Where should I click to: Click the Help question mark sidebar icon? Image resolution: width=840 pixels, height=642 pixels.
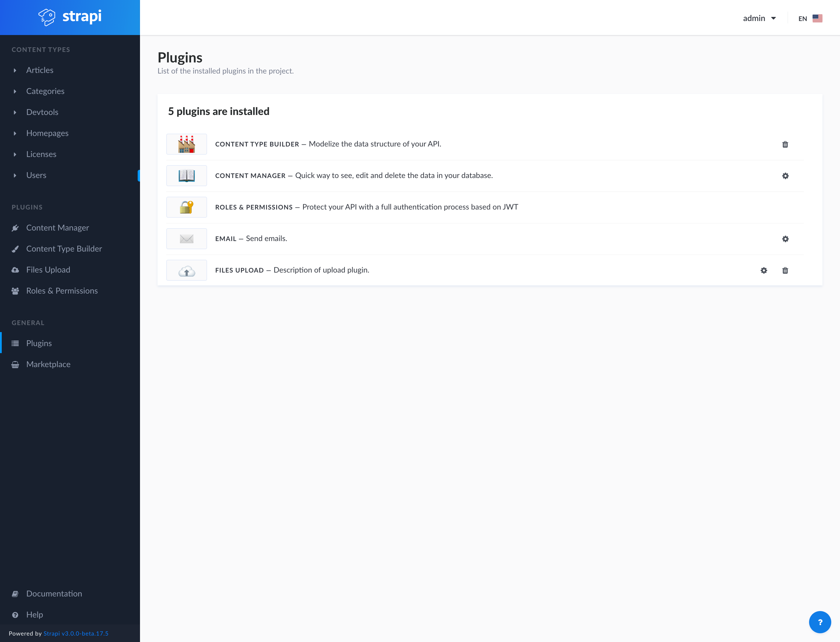pyautogui.click(x=15, y=615)
